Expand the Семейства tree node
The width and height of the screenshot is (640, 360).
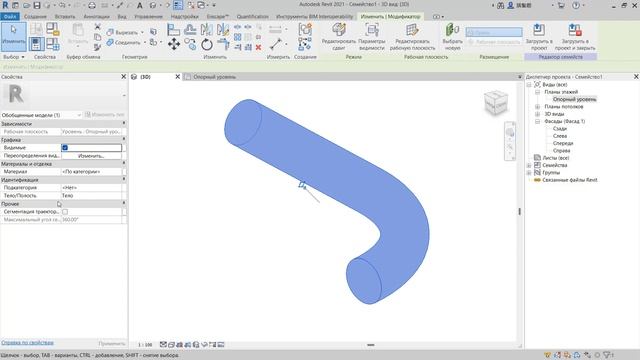(x=529, y=165)
